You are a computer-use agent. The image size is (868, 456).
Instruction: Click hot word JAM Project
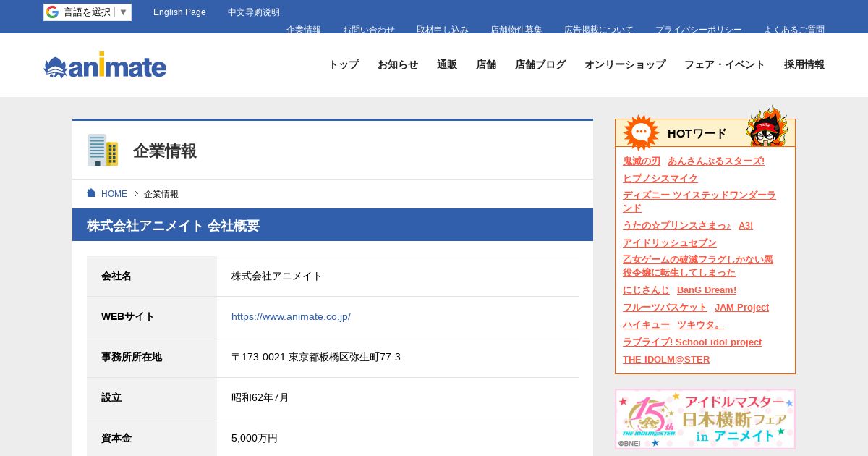[x=742, y=307]
